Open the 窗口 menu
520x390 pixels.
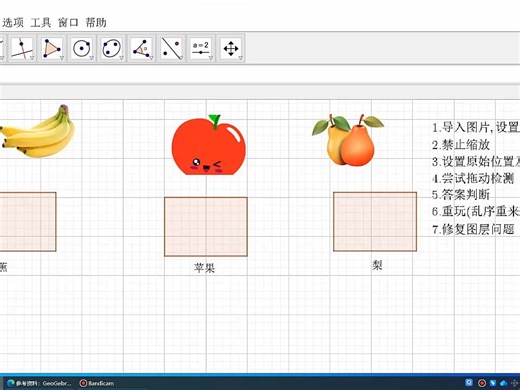[x=68, y=23]
